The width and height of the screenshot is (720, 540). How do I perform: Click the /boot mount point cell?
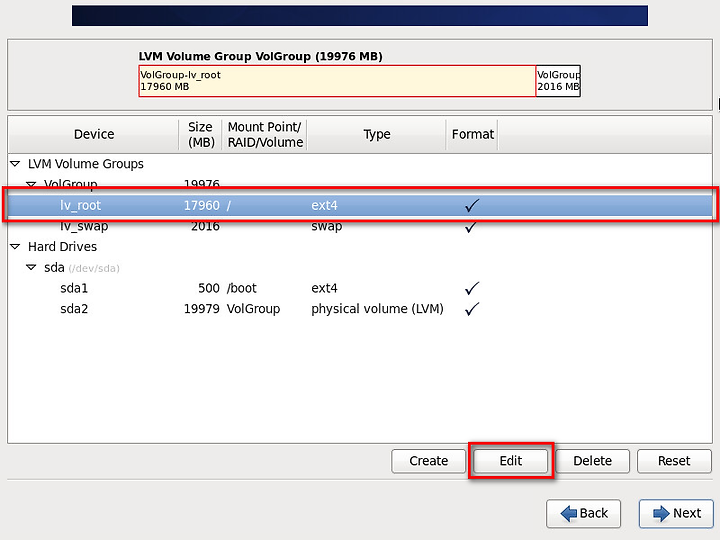242,288
